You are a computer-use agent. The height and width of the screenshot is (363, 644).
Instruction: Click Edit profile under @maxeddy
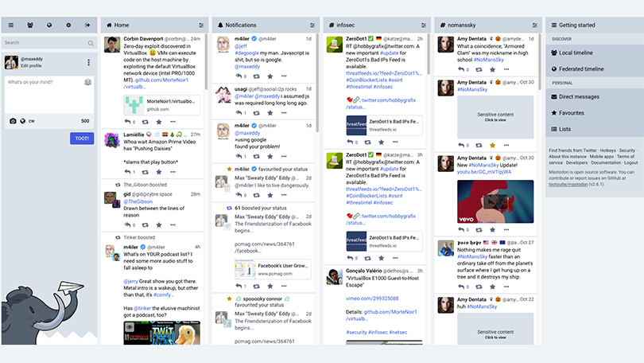(x=31, y=66)
